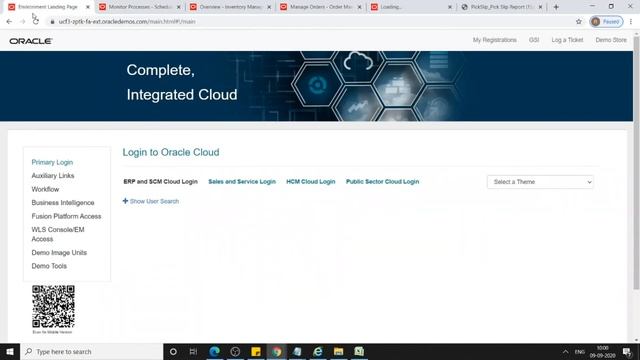Click the QR code image
640x360 pixels.
pyautogui.click(x=53, y=307)
